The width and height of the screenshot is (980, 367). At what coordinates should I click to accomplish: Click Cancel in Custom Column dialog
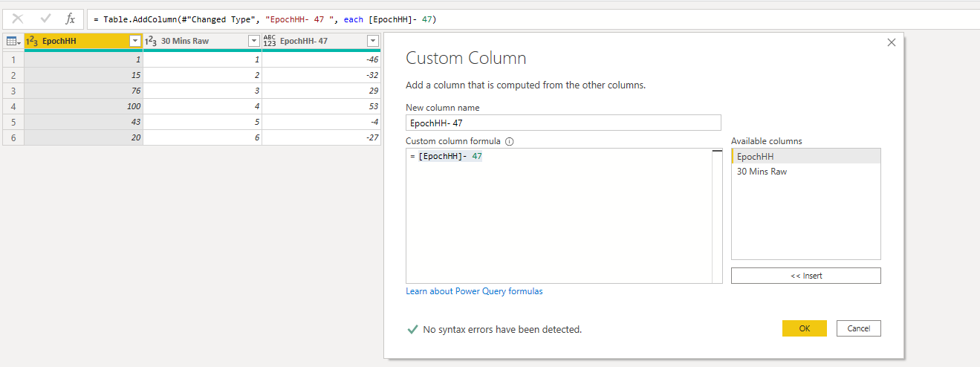(859, 328)
